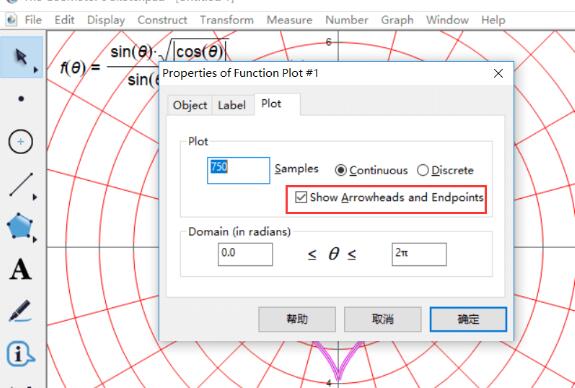Expand the Polygon tool flyout triangle
The width and height of the screenshot is (575, 388).
pyautogui.click(x=35, y=240)
